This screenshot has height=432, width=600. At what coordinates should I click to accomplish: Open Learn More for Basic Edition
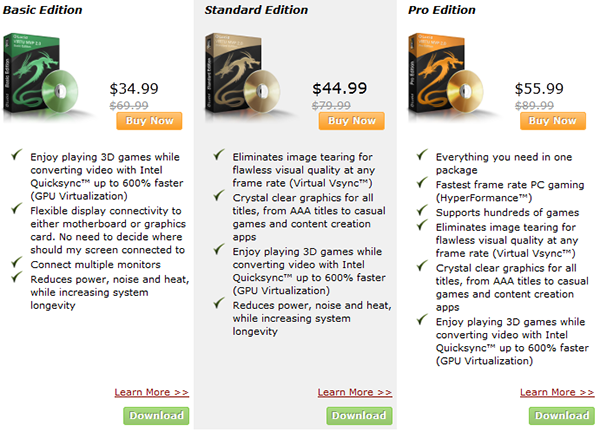pyautogui.click(x=152, y=392)
